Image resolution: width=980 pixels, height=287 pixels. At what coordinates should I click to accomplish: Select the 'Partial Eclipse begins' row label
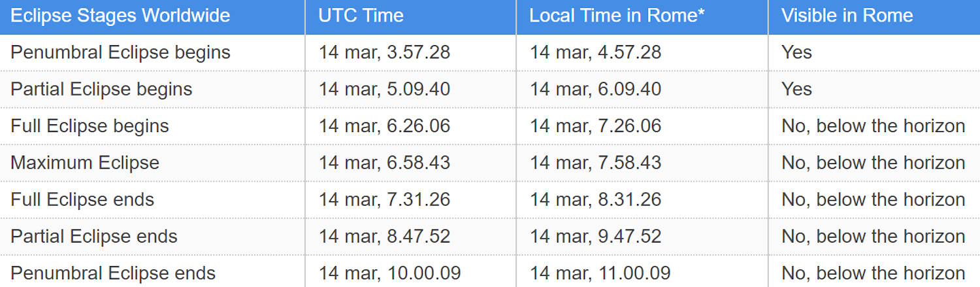click(101, 89)
